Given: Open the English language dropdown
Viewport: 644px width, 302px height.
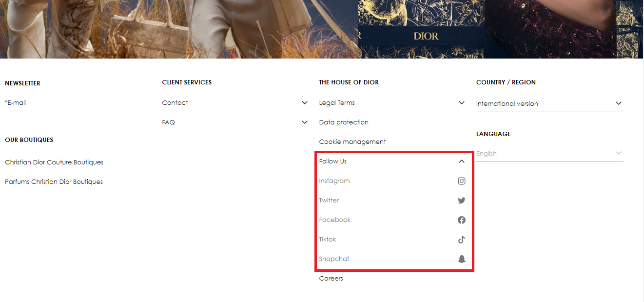Looking at the screenshot, I should [549, 154].
